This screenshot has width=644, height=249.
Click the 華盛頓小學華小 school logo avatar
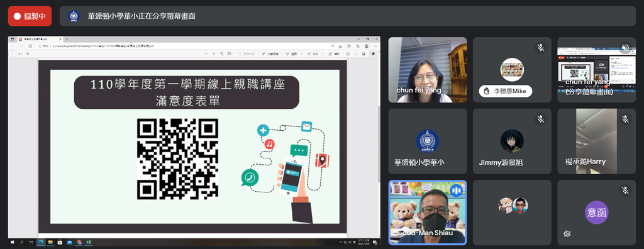428,141
